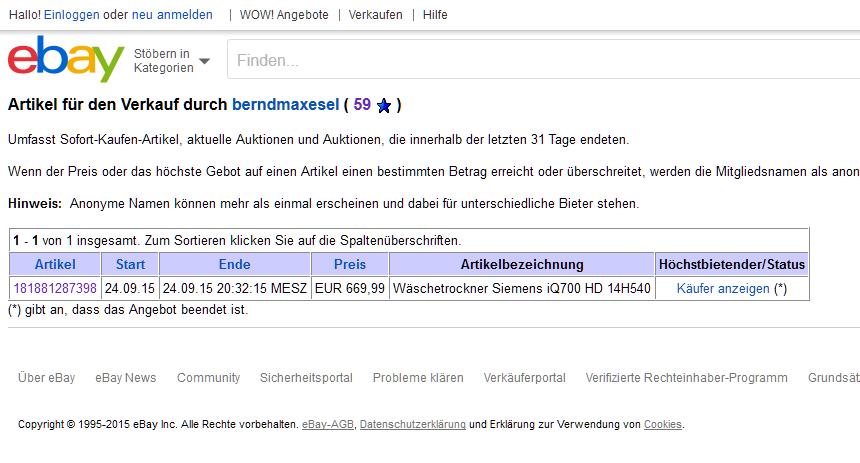Select the start date cell 24.09.15
860x463 pixels.
pos(130,289)
